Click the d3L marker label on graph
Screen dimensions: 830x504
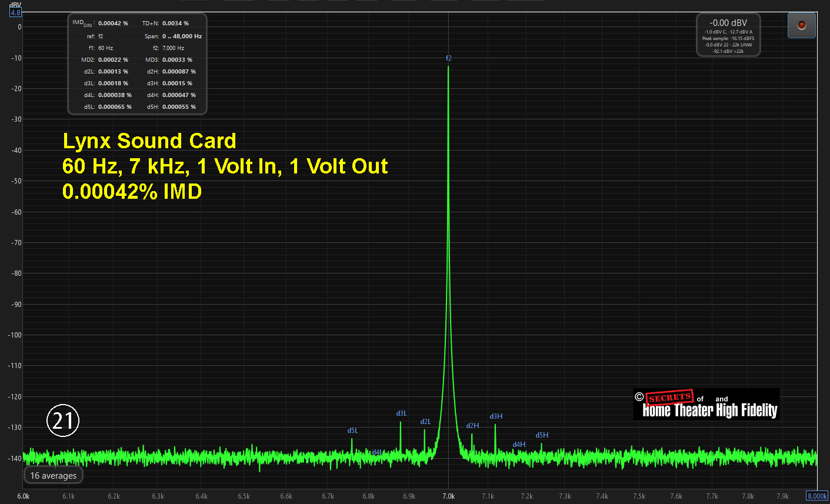[401, 413]
